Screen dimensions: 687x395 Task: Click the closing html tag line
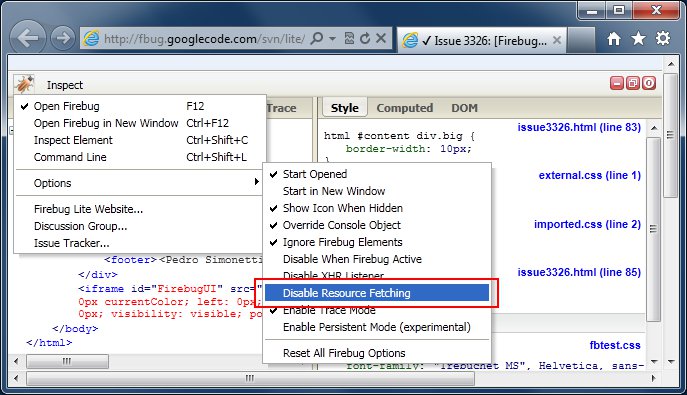(x=49, y=342)
